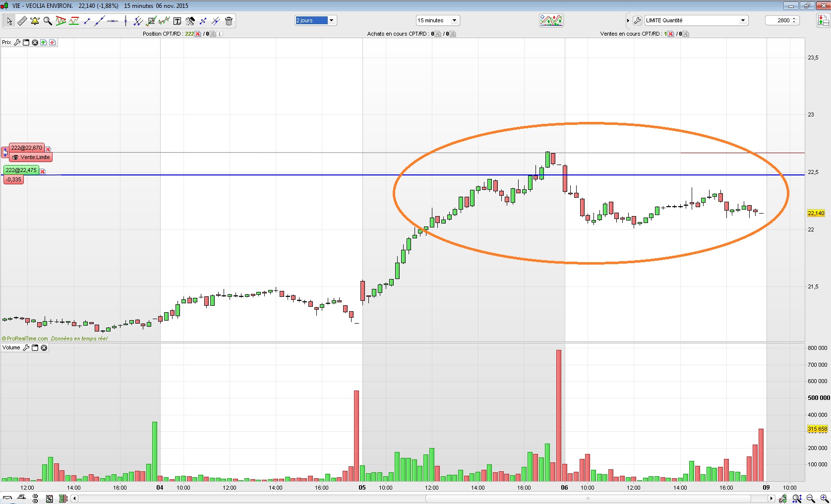
Task: Close the 222 position with red X
Action: [x=198, y=34]
